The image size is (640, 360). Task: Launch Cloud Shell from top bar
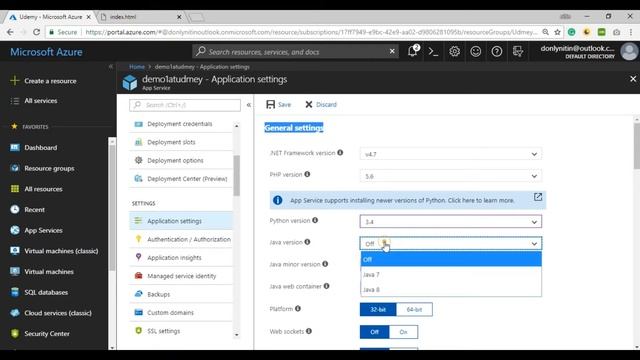[433, 52]
